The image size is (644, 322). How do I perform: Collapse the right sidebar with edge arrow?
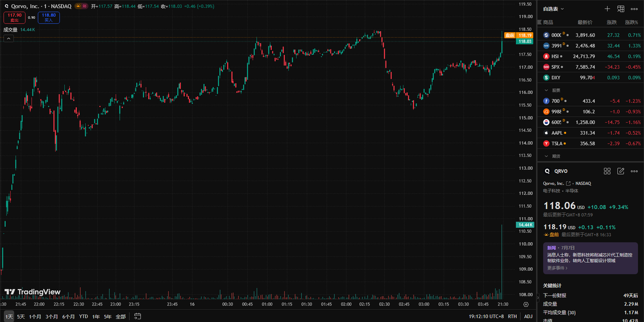pyautogui.click(x=539, y=297)
